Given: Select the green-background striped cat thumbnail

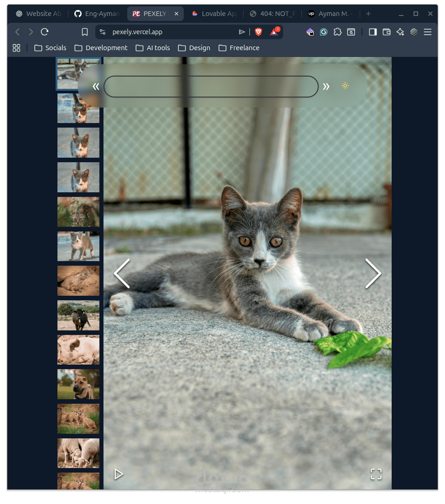Looking at the screenshot, I should point(78,212).
